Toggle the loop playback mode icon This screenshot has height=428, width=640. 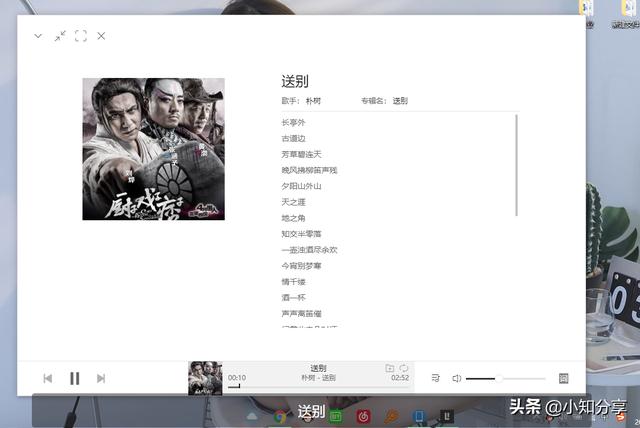click(x=404, y=368)
